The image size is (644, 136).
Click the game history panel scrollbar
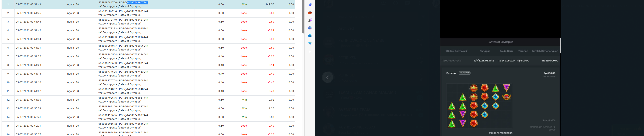[x=561, y=45]
